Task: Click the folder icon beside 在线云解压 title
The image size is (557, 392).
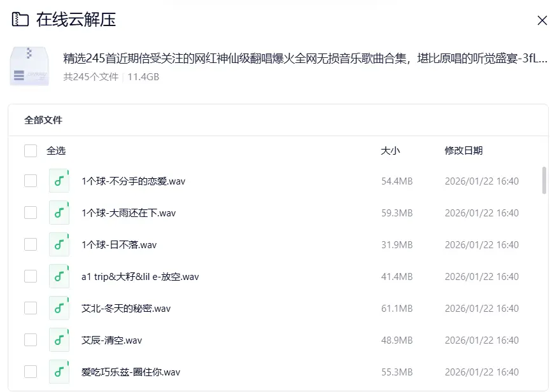Action: (x=17, y=20)
